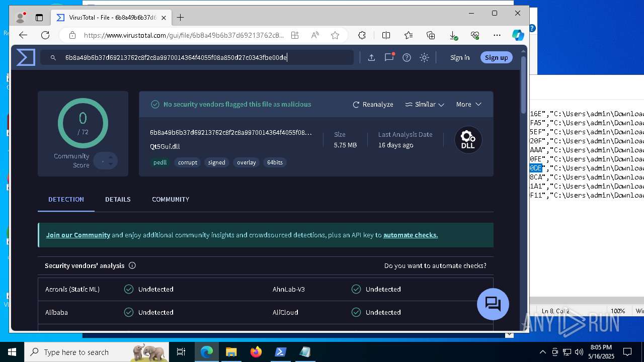Open tab actions menu icon
The width and height of the screenshot is (644, 362).
tap(39, 18)
